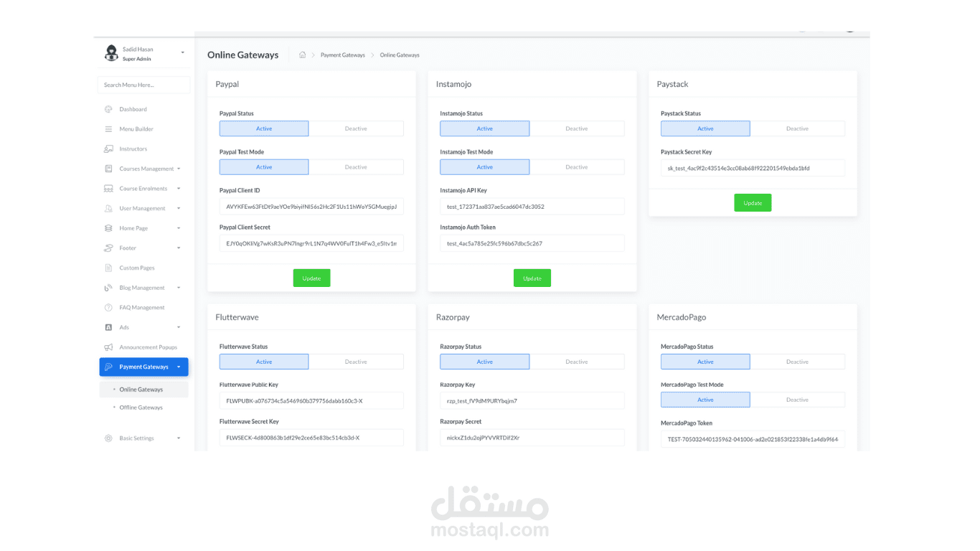Set MercadoPago Status to Deactive
The image size is (980, 551).
[798, 362]
